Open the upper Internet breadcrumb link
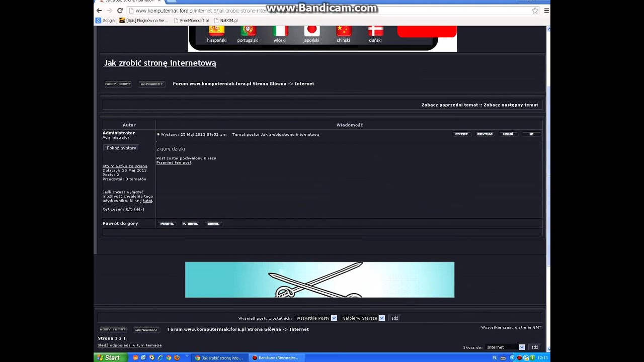The width and height of the screenshot is (644, 362). pyautogui.click(x=304, y=83)
